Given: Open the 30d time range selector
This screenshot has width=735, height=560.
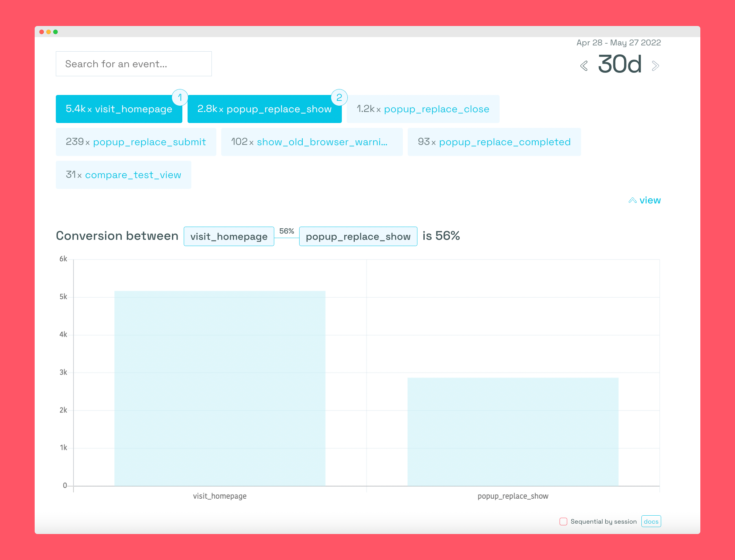Looking at the screenshot, I should click(x=620, y=64).
